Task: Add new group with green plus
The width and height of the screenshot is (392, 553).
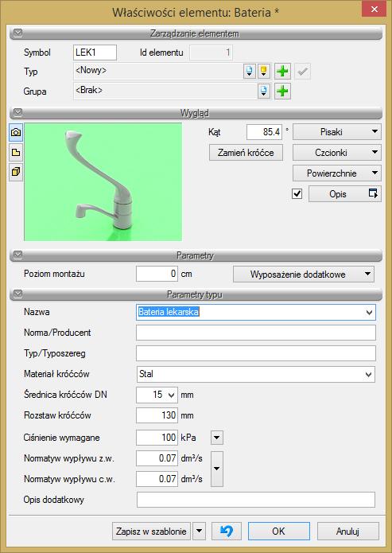Action: tap(282, 92)
